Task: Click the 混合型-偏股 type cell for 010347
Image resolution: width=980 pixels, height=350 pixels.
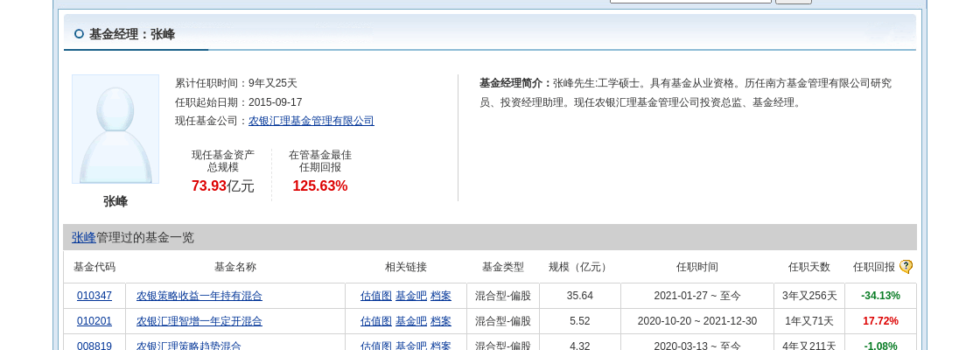Action: coord(503,296)
